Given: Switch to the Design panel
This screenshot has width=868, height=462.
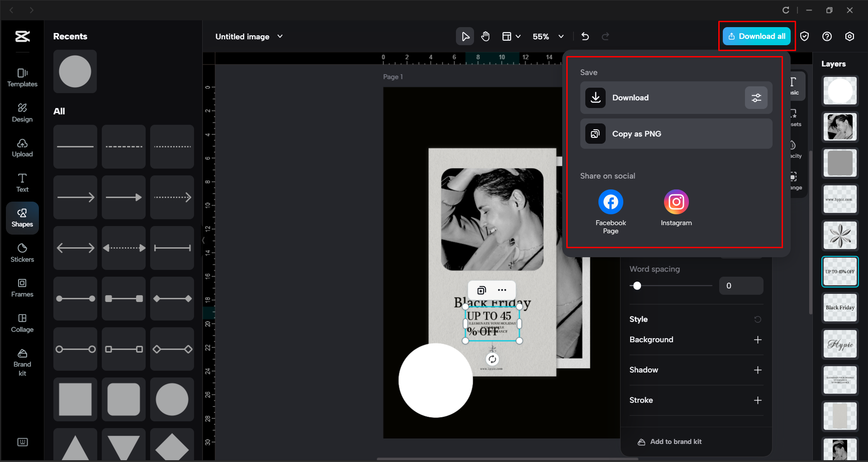Looking at the screenshot, I should [x=22, y=113].
